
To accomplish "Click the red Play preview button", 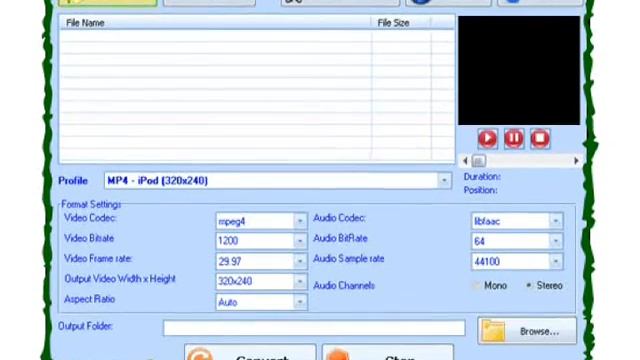I will [487, 139].
